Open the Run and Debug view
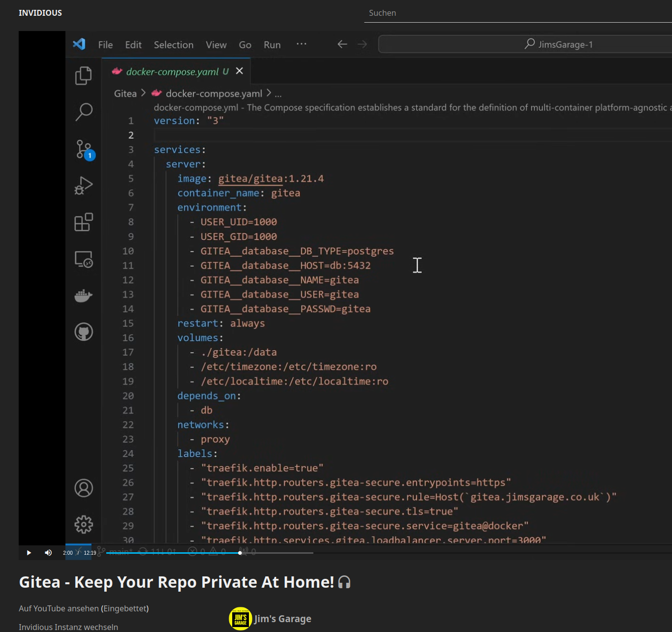Viewport: 672px width, 632px height. click(84, 186)
